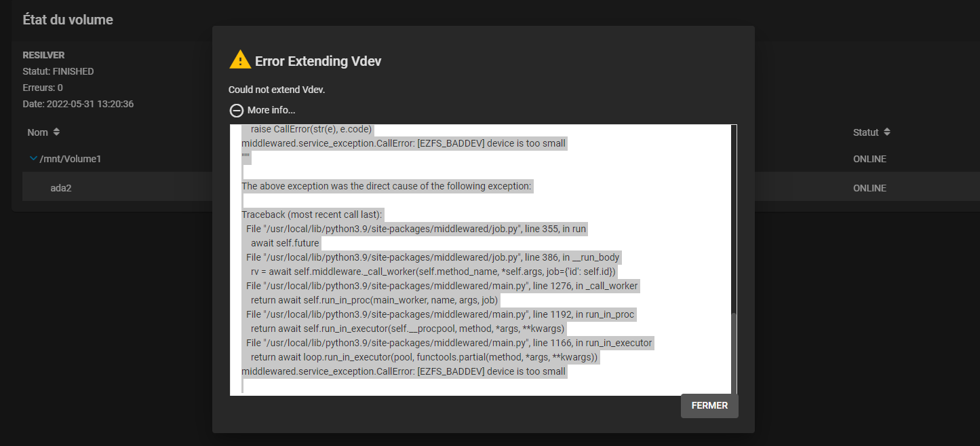Collapse the /mnt/Volume1 chevron
980x446 pixels.
(33, 158)
